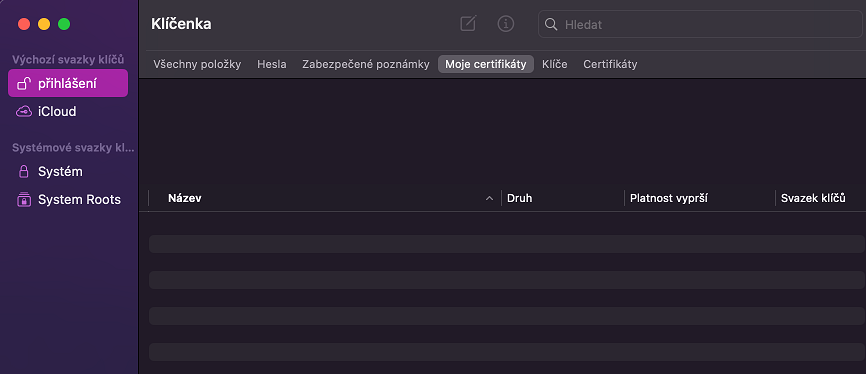Click the green fullscreen window button
The height and width of the screenshot is (374, 866).
click(64, 24)
